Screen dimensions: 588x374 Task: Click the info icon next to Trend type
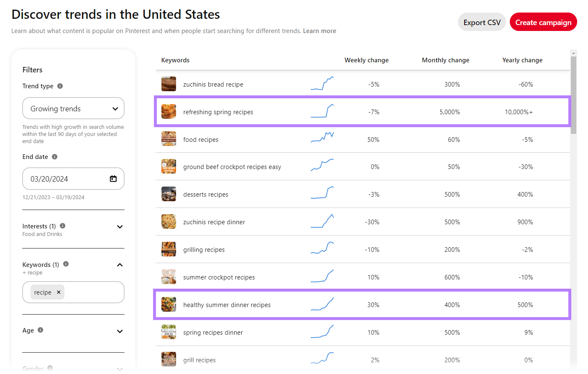[x=60, y=86]
